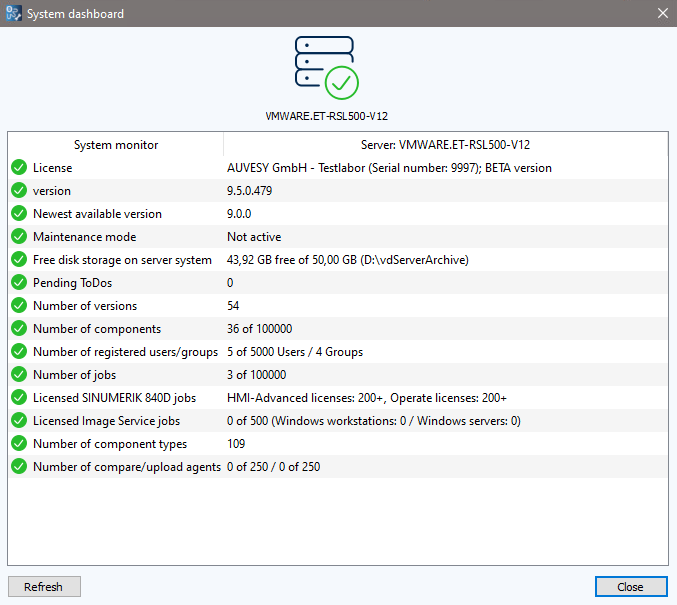
Task: Click the status icon for Licensed Image Service jobs
Action: (x=19, y=421)
